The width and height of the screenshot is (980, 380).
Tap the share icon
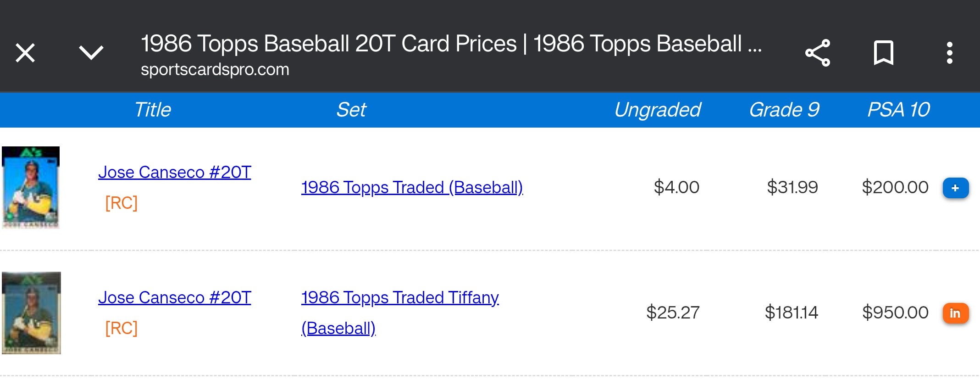[818, 53]
